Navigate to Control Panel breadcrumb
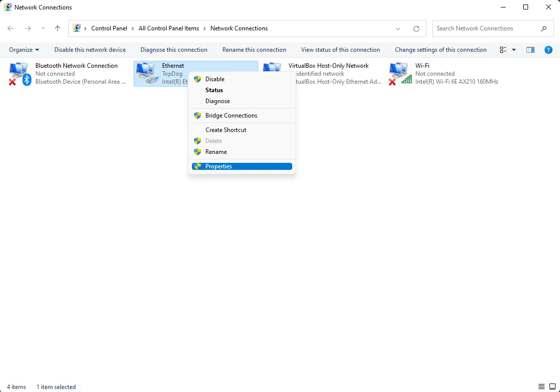Screen dimensions: 560x392 109,28
